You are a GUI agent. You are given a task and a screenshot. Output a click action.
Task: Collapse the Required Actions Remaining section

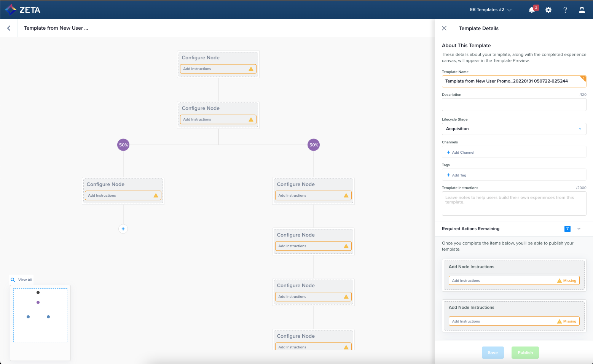coord(579,229)
